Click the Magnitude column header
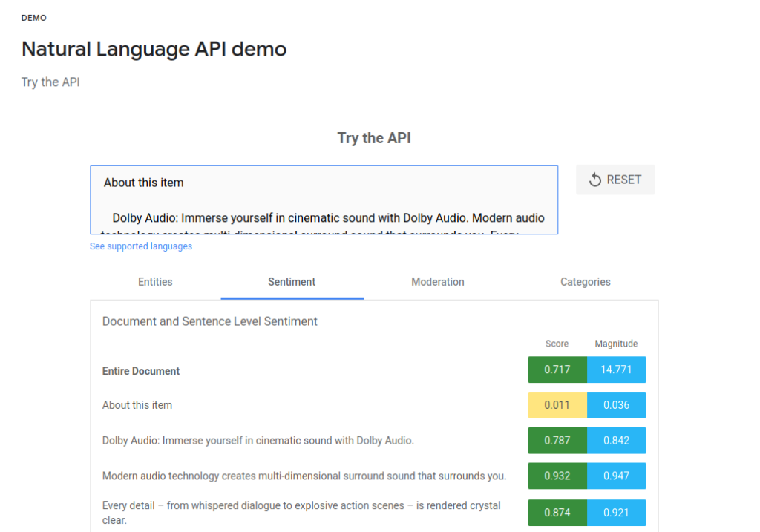This screenshot has width=760, height=532. pos(617,344)
